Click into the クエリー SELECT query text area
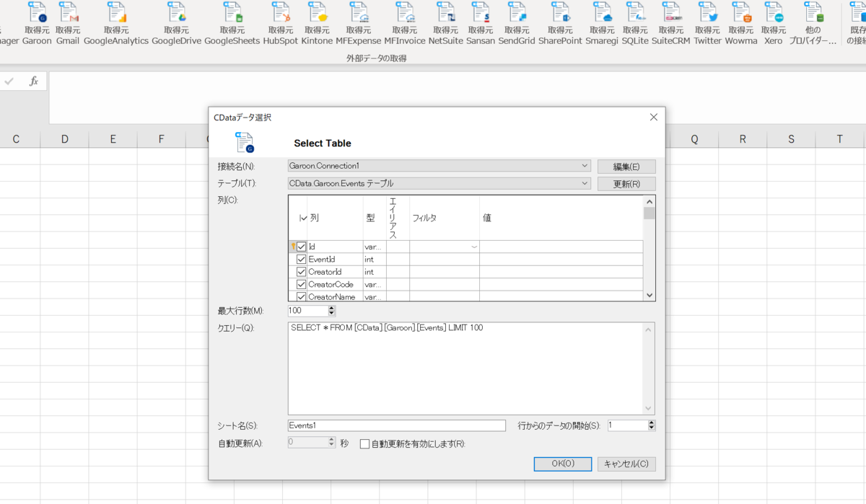The image size is (866, 504). pos(465,368)
